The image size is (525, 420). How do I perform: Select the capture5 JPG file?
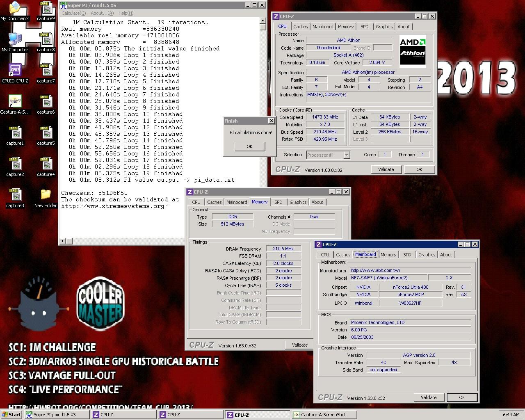(x=46, y=136)
